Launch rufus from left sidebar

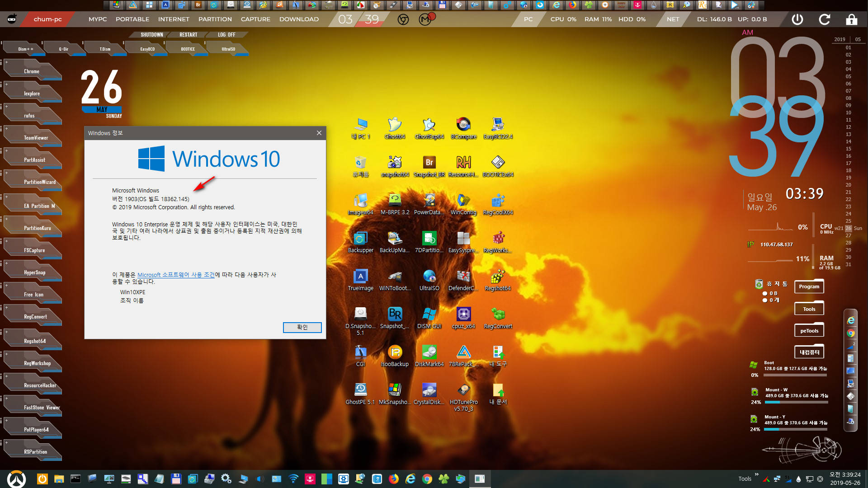tap(33, 115)
